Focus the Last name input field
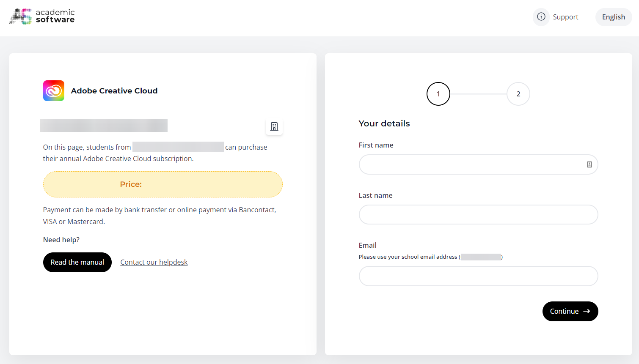Screen dimensions: 639x364 click(x=478, y=215)
